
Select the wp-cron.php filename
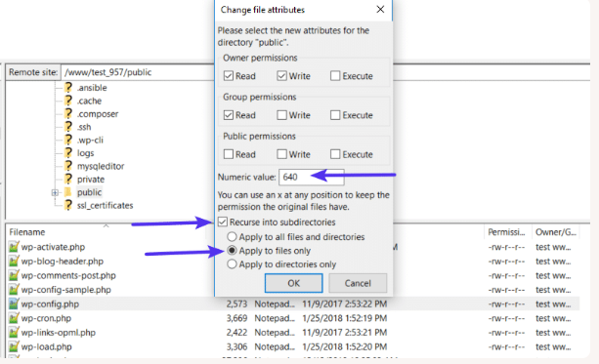point(46,318)
